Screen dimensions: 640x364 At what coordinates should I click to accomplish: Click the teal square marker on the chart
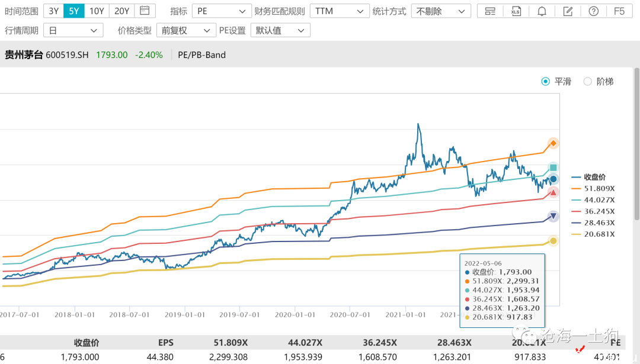pyautogui.click(x=553, y=167)
